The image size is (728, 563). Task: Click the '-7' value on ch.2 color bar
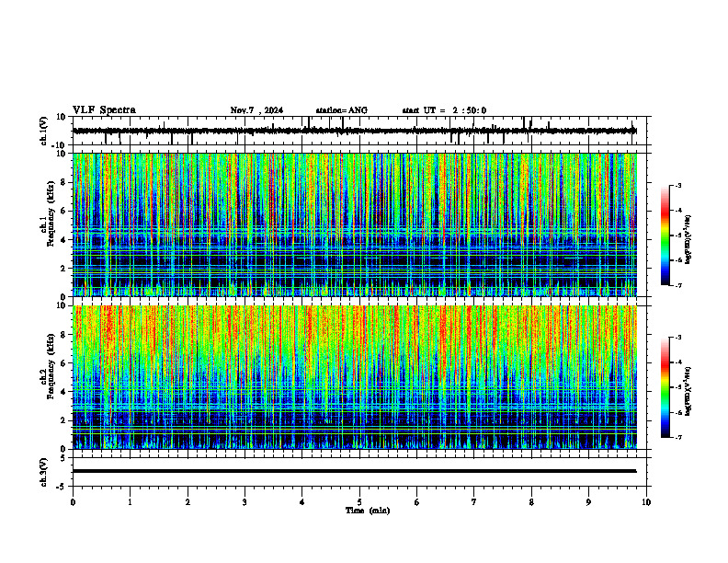pyautogui.click(x=677, y=438)
